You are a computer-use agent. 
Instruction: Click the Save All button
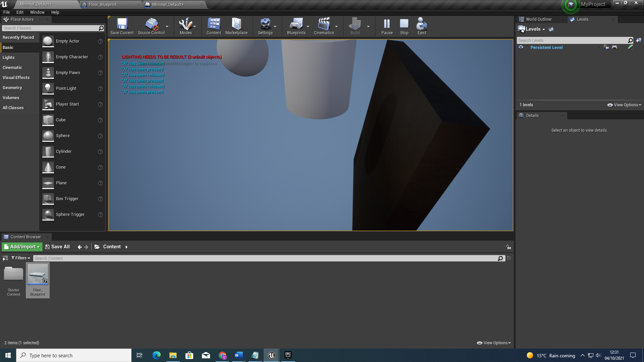point(57,247)
